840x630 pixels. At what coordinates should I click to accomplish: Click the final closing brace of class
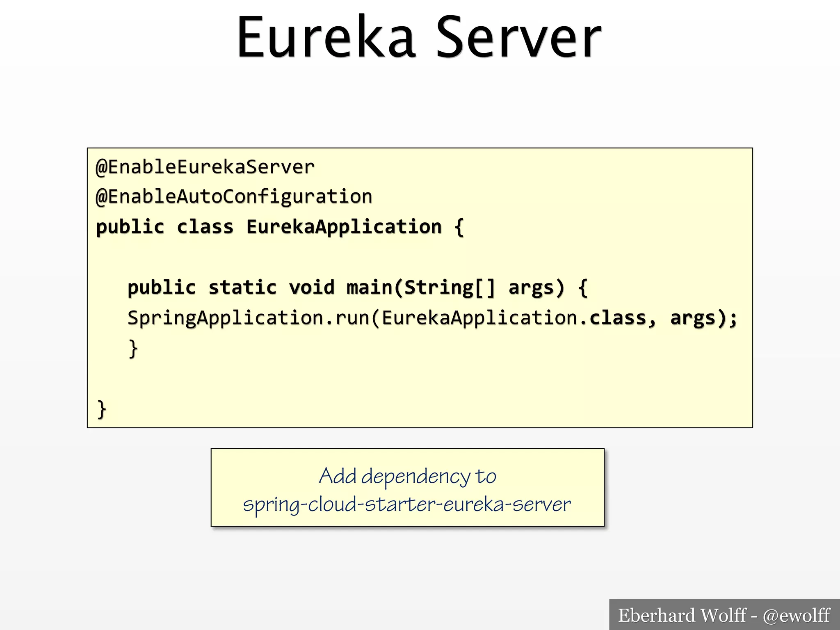(x=102, y=409)
